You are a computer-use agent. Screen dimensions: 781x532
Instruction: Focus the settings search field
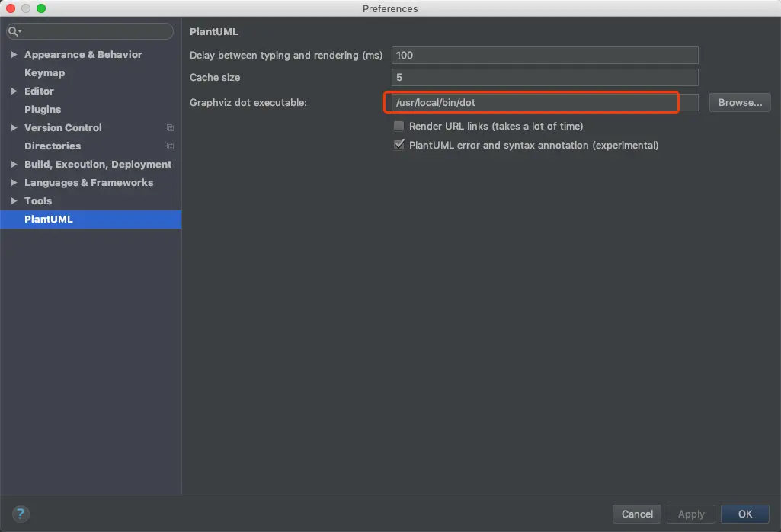click(x=90, y=31)
